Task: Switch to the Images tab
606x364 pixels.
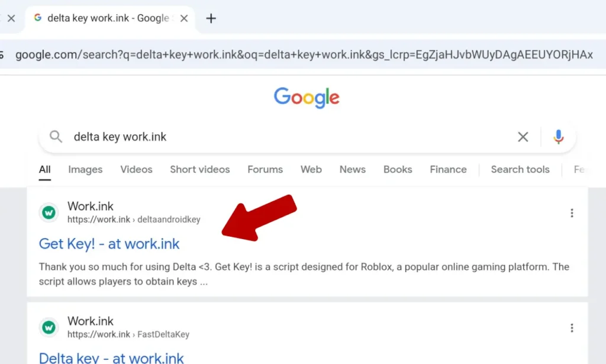Action: [85, 170]
